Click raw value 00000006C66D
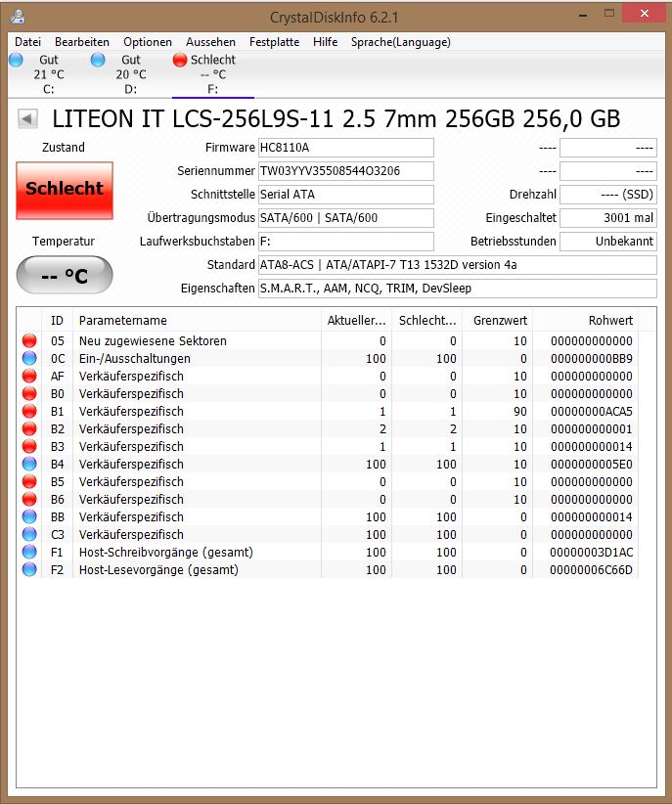The image size is (672, 804). [x=592, y=570]
